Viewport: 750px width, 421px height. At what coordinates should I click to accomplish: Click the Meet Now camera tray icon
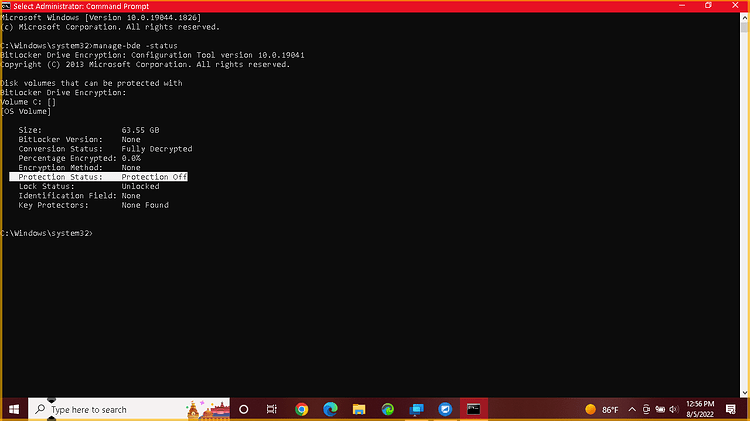[x=646, y=410]
